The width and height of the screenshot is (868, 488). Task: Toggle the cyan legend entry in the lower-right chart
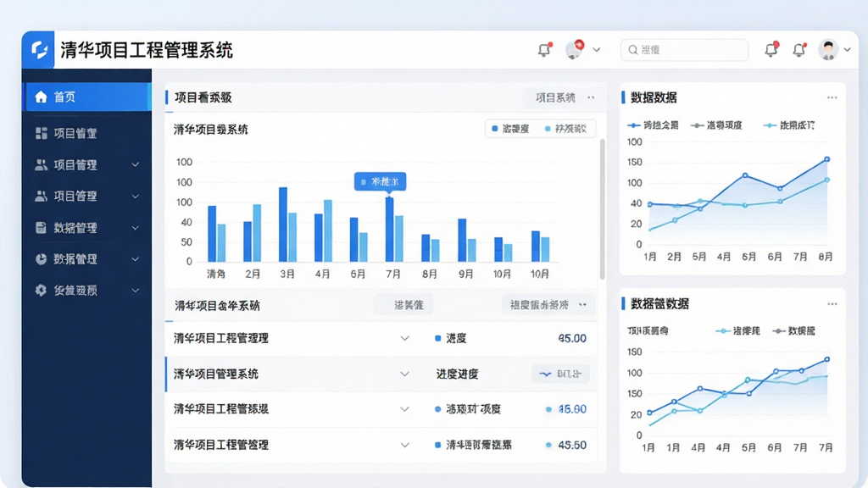click(x=738, y=331)
